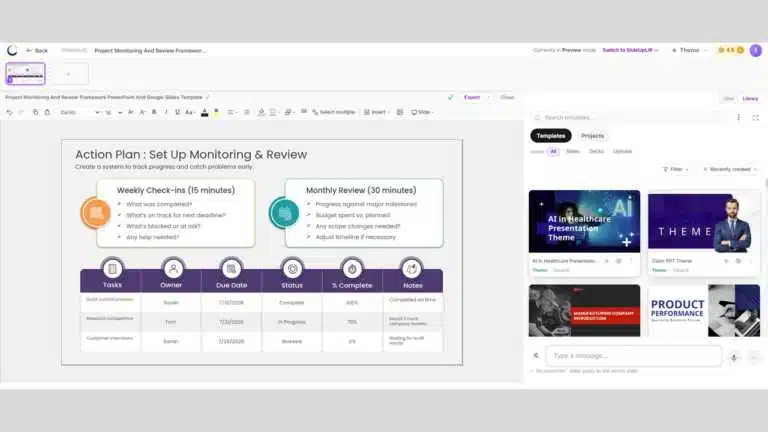Click the paste clipboard icon
The image size is (768, 432).
click(47, 112)
